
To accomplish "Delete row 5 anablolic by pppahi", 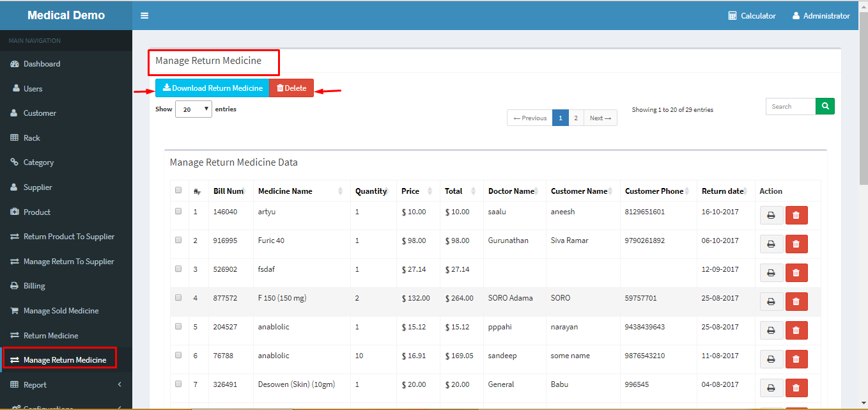I will pos(796,331).
